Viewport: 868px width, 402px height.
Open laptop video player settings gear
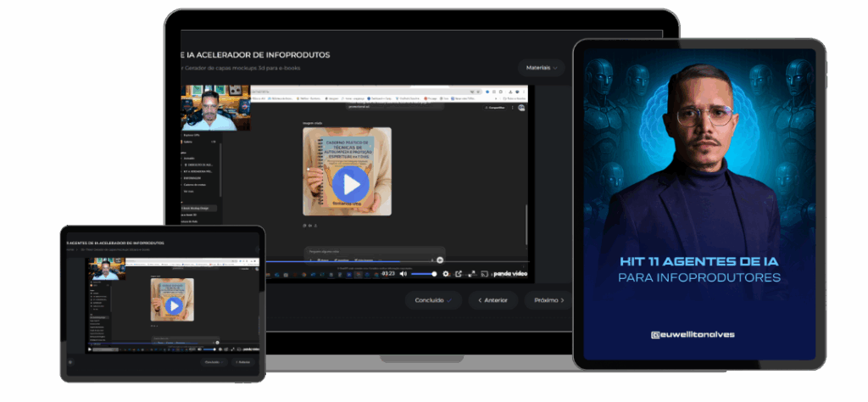click(446, 274)
